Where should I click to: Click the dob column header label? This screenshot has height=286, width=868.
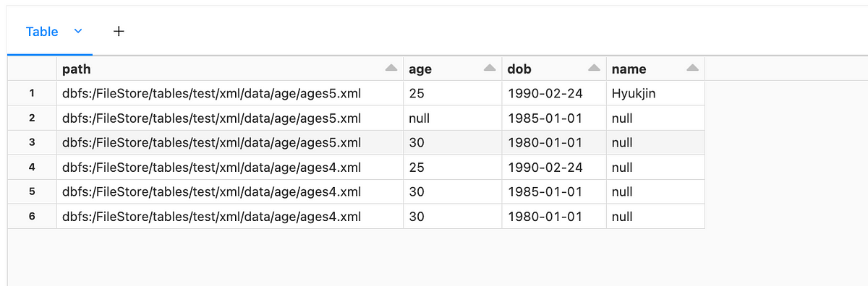(519, 69)
